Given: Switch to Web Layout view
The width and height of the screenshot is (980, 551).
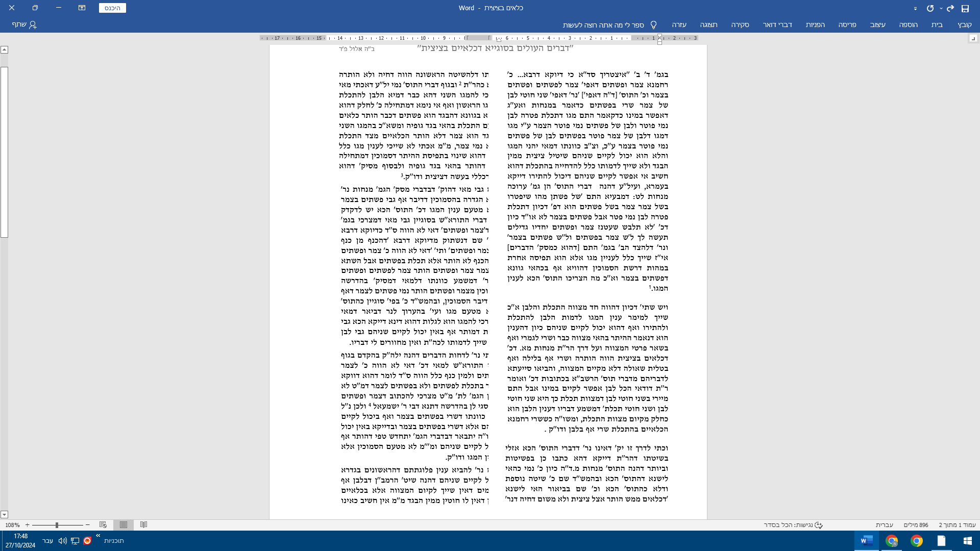Looking at the screenshot, I should point(103,525).
